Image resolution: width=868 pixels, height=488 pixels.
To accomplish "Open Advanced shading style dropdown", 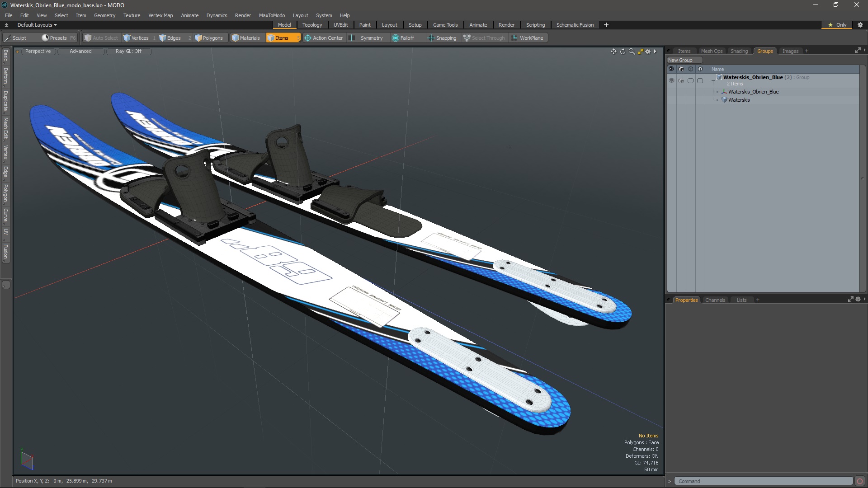I will [x=80, y=52].
